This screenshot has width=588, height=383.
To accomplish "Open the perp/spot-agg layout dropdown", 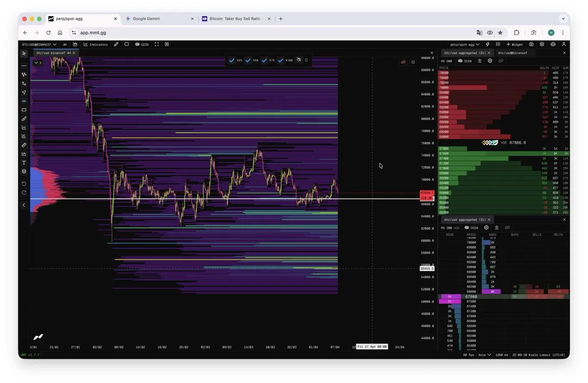I will pyautogui.click(x=464, y=44).
